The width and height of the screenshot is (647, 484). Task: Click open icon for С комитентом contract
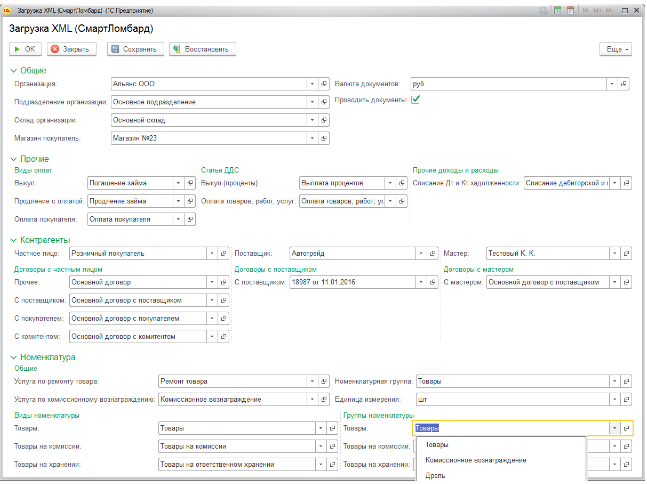point(223,337)
